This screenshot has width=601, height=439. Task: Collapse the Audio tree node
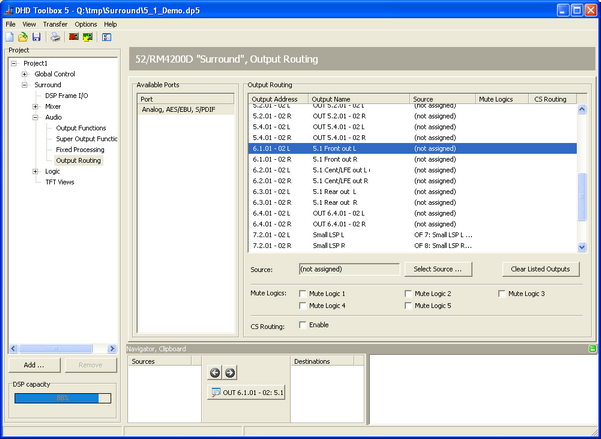pyautogui.click(x=36, y=117)
